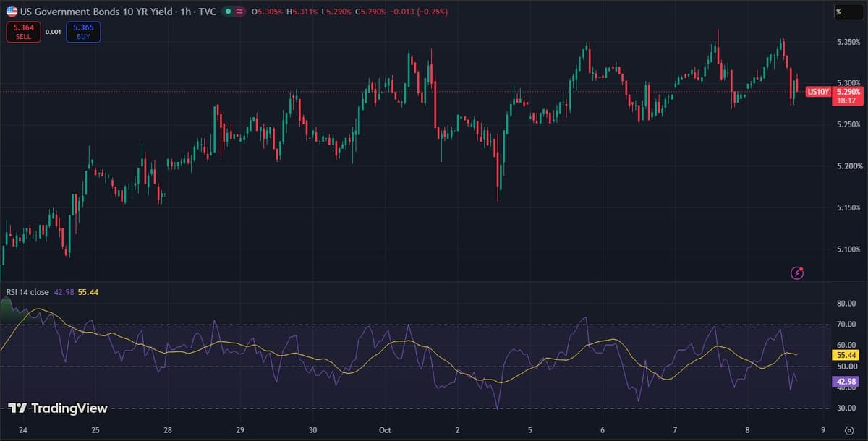Click the 5.250% price axis label
This screenshot has width=868, height=441.
click(x=848, y=124)
